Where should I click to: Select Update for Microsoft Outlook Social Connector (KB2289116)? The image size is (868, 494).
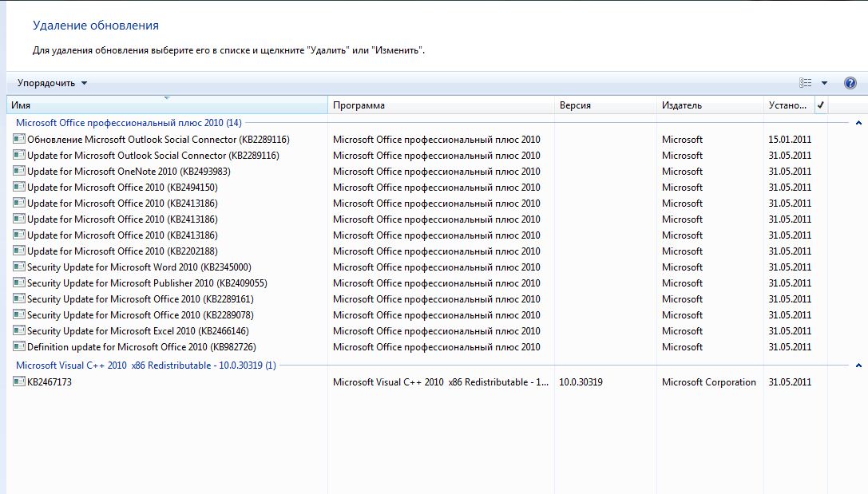153,156
